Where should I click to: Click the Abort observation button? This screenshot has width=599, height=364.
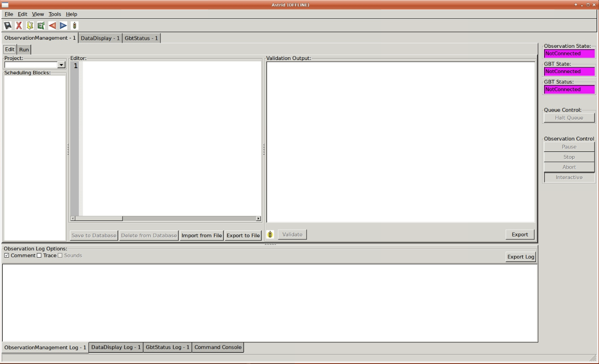[x=569, y=167]
